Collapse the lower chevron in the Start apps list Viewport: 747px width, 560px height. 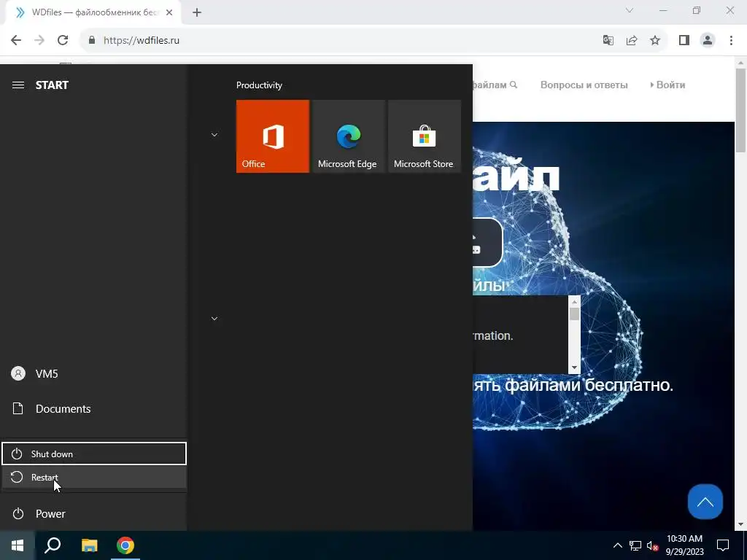tap(214, 319)
